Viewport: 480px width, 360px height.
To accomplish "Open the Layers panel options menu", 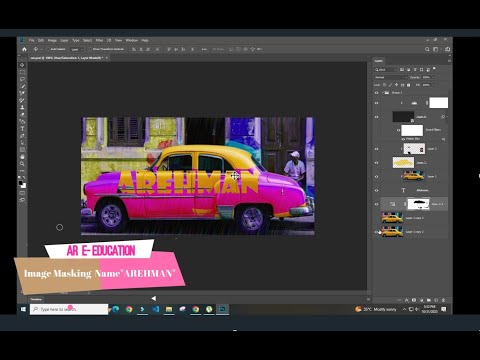I will tap(449, 61).
